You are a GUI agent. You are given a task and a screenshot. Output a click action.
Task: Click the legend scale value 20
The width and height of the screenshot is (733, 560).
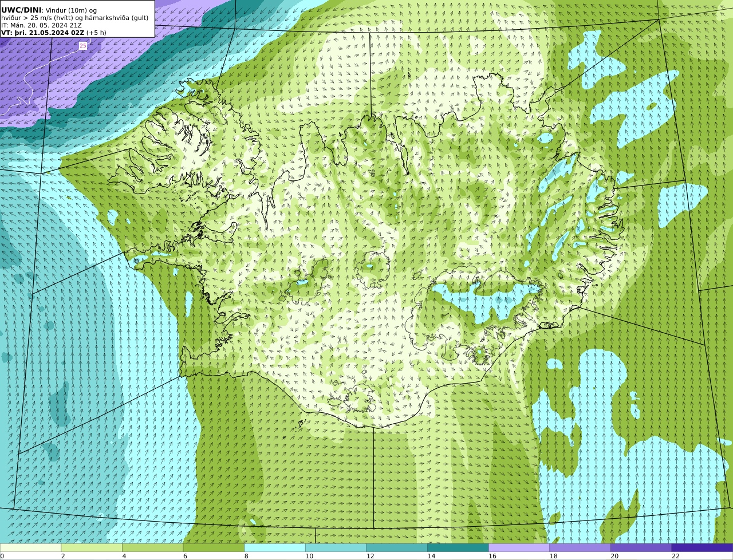click(x=614, y=556)
